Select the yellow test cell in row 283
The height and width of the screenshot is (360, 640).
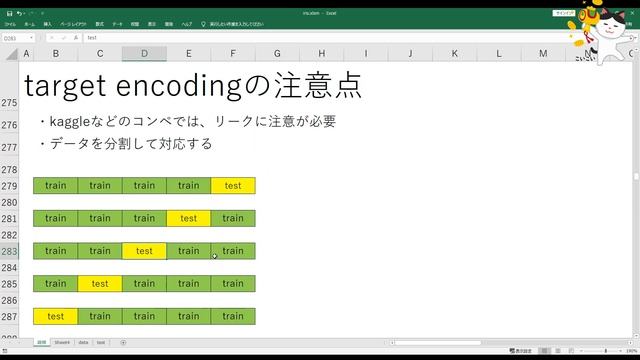coord(144,251)
